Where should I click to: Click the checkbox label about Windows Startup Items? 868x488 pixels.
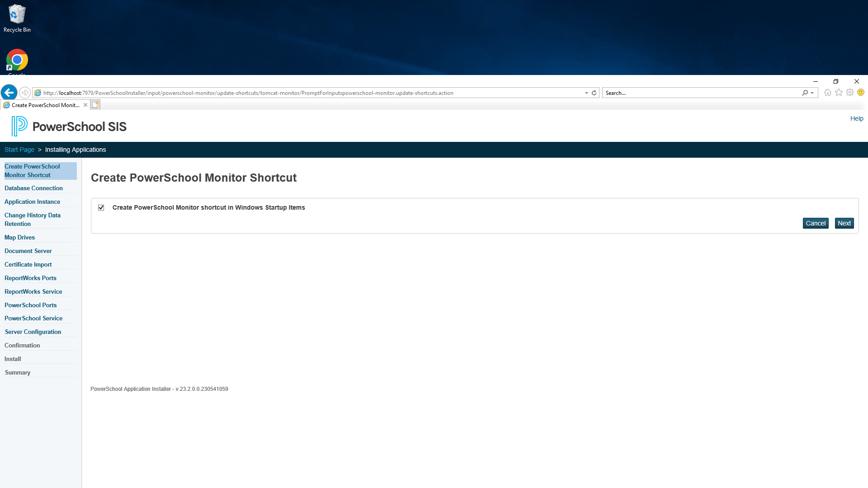pos(208,207)
